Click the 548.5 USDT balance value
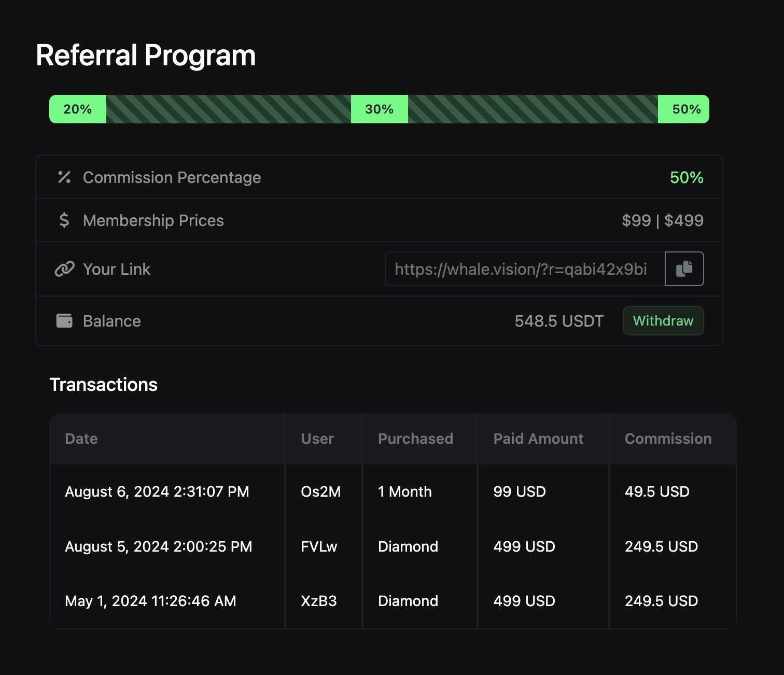This screenshot has width=784, height=675. tap(559, 321)
